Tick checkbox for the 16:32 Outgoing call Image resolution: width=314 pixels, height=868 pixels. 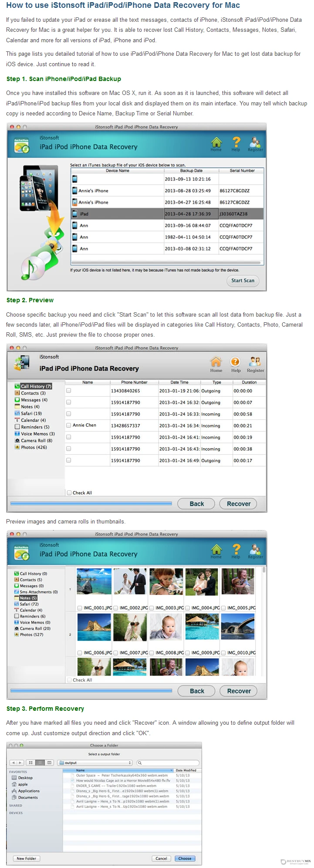pyautogui.click(x=68, y=402)
